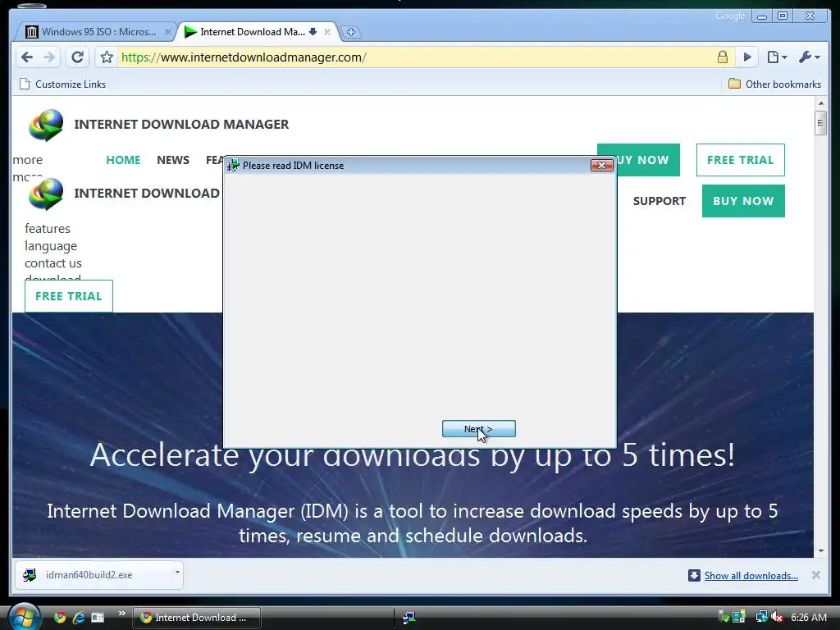Click the second IDM globe logo
Image resolution: width=840 pixels, height=630 pixels.
(46, 194)
